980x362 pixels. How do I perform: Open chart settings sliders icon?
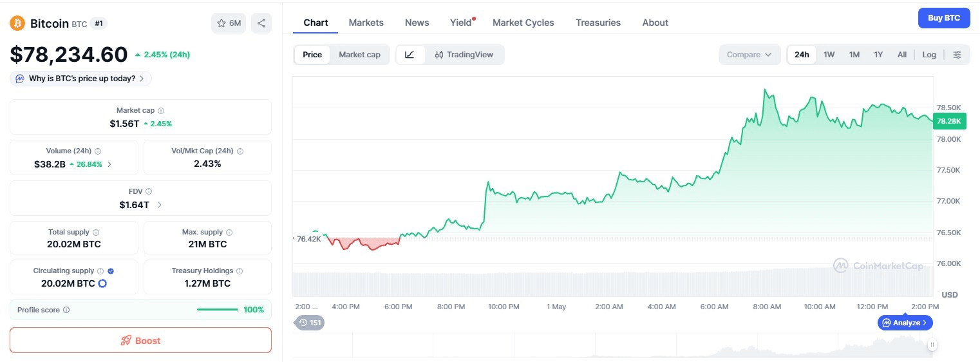(957, 55)
